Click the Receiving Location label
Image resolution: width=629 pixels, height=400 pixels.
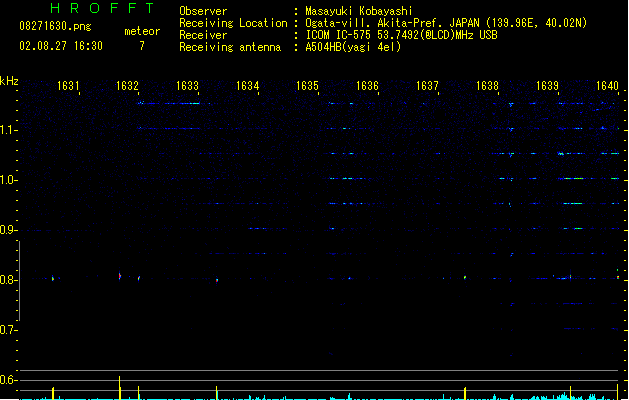(x=233, y=23)
